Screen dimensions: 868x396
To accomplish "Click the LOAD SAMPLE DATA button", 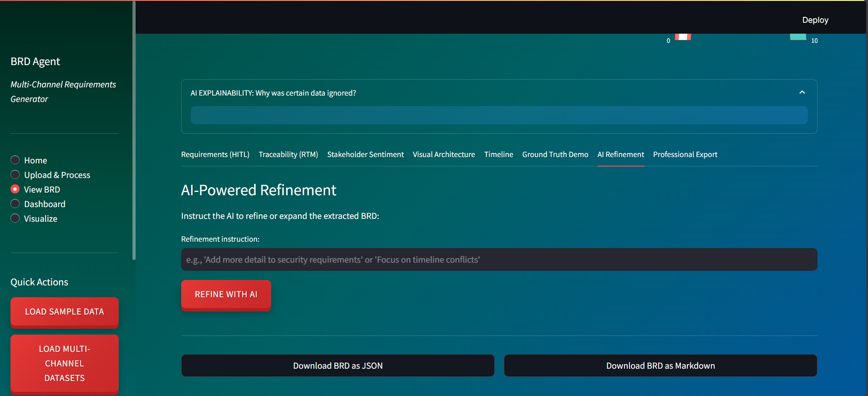I will (x=65, y=312).
